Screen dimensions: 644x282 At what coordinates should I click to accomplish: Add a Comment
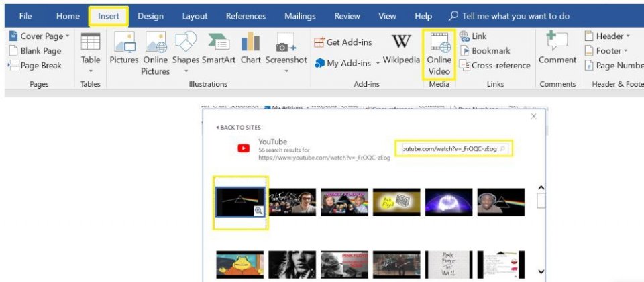coord(557,48)
